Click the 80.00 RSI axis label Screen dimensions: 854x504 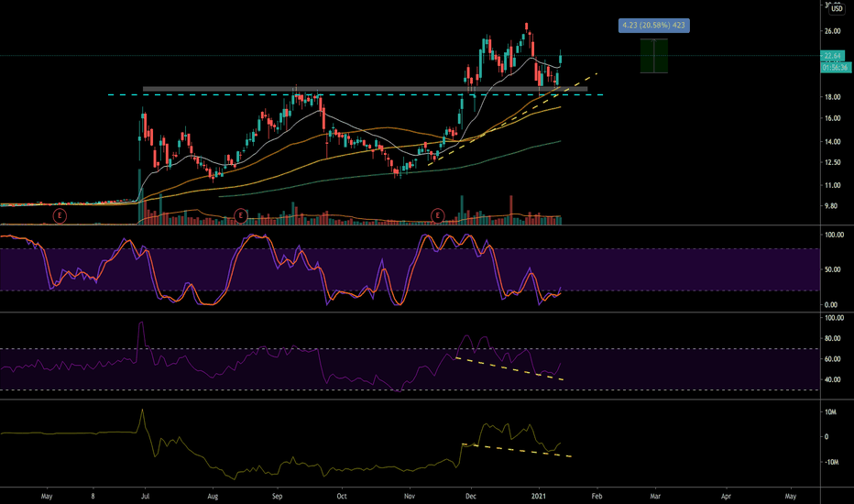[834, 338]
